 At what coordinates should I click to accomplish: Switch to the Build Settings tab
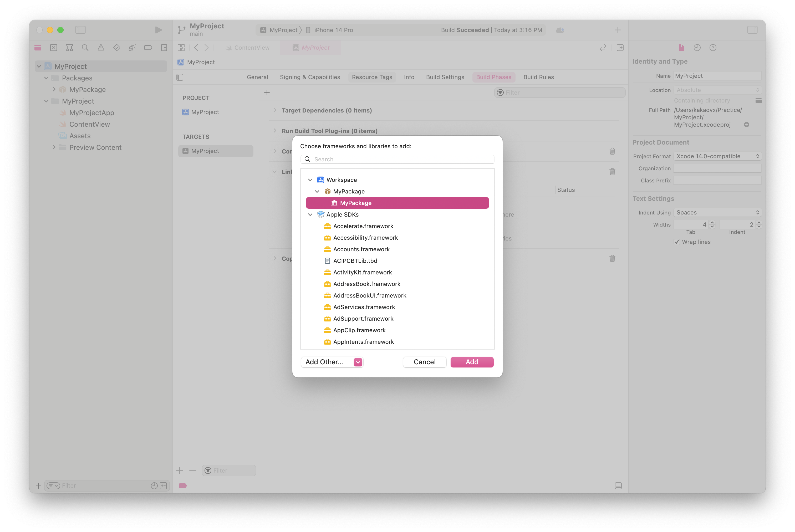click(x=445, y=77)
